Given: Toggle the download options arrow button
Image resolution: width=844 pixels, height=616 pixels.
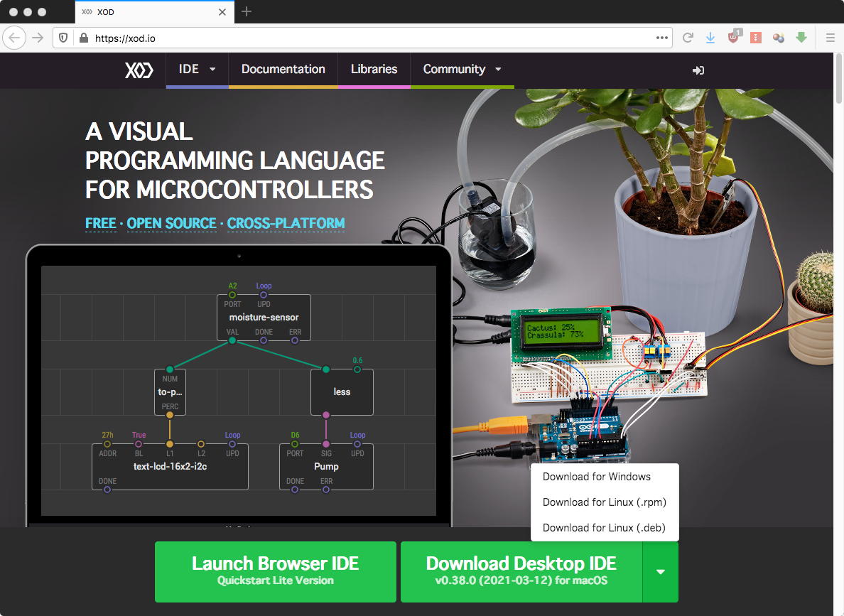Looking at the screenshot, I should click(661, 572).
